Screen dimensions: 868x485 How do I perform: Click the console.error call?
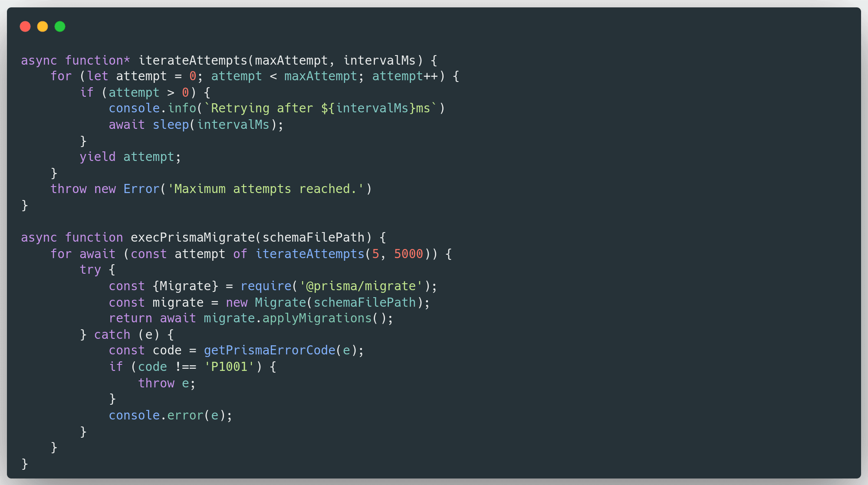[156, 416]
